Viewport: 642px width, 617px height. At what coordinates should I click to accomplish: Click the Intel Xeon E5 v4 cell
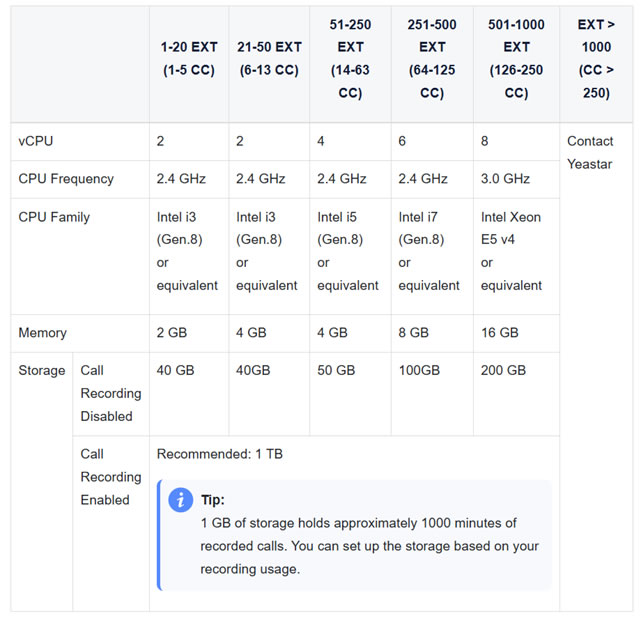(x=511, y=251)
